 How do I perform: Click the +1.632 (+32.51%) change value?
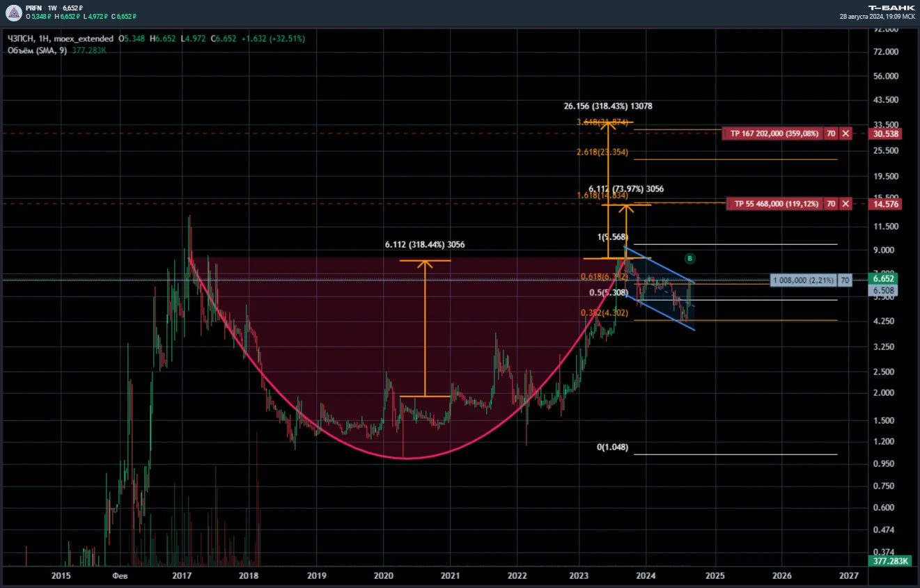coord(274,39)
